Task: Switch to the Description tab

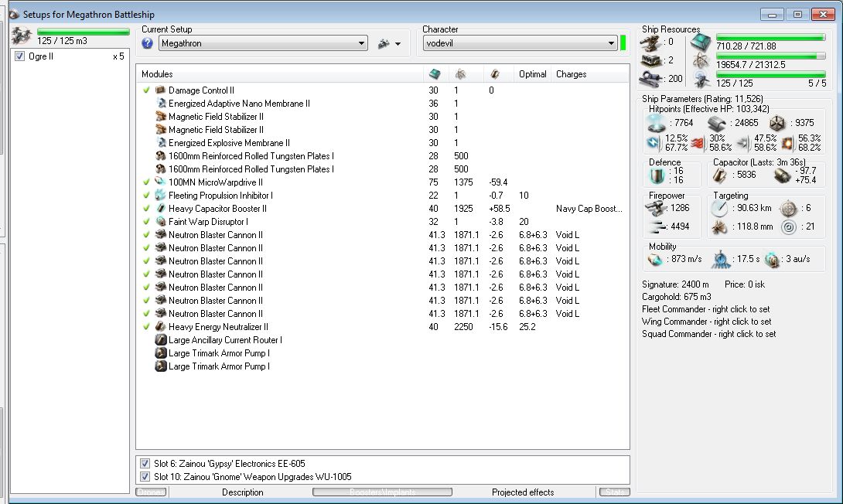Action: [243, 492]
